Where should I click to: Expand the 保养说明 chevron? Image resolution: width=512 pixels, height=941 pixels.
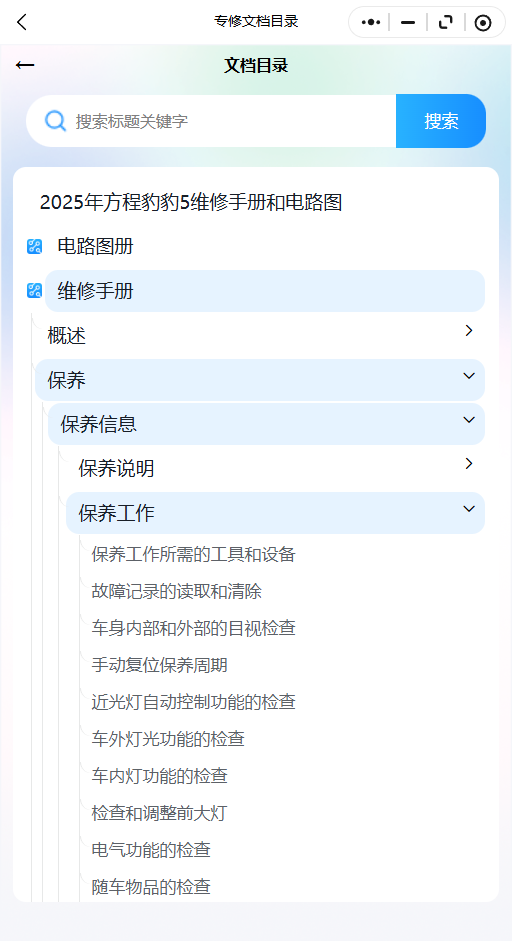pos(469,464)
